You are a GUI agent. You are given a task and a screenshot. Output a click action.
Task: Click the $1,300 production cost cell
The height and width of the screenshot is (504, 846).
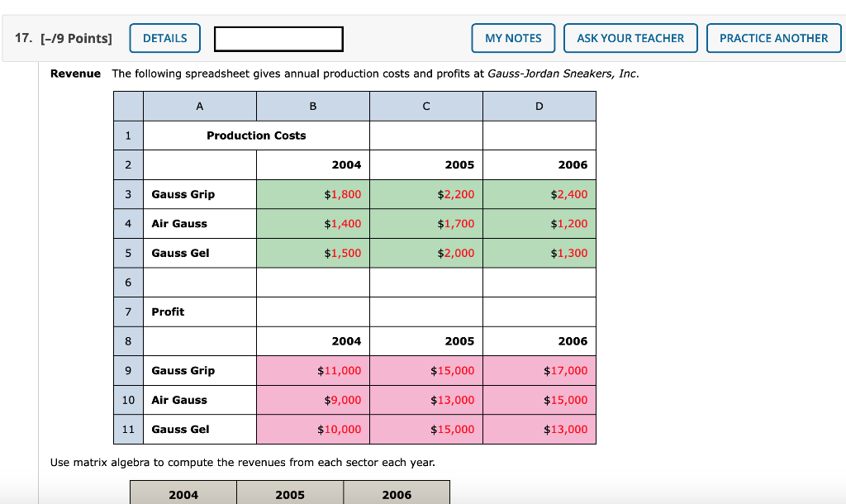(539, 253)
